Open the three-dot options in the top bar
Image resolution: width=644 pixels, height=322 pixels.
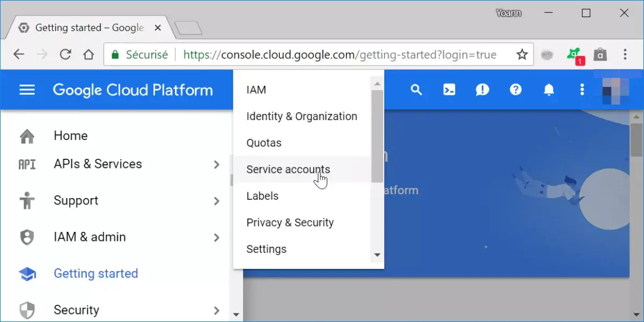[582, 90]
